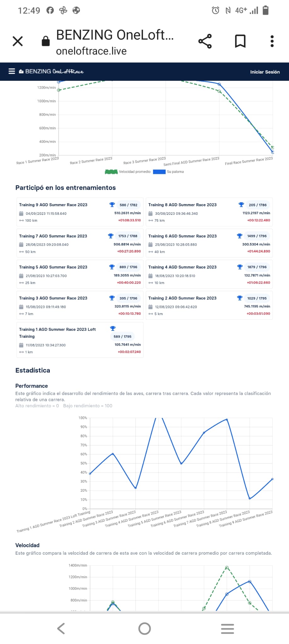Click the blue Su paloma color swatch
Image resolution: width=289 pixels, height=644 pixels.
159,172
